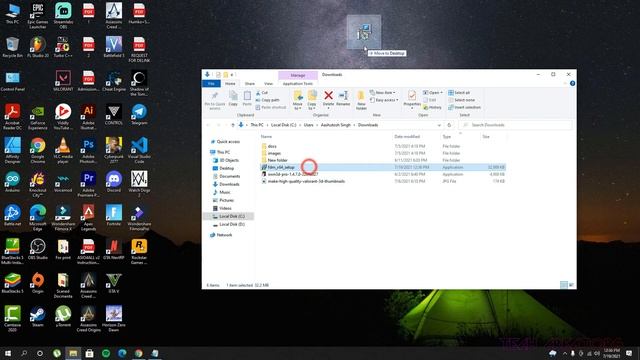Select the Discord desktop shortcut
This screenshot has height=360, width=640.
point(113,182)
